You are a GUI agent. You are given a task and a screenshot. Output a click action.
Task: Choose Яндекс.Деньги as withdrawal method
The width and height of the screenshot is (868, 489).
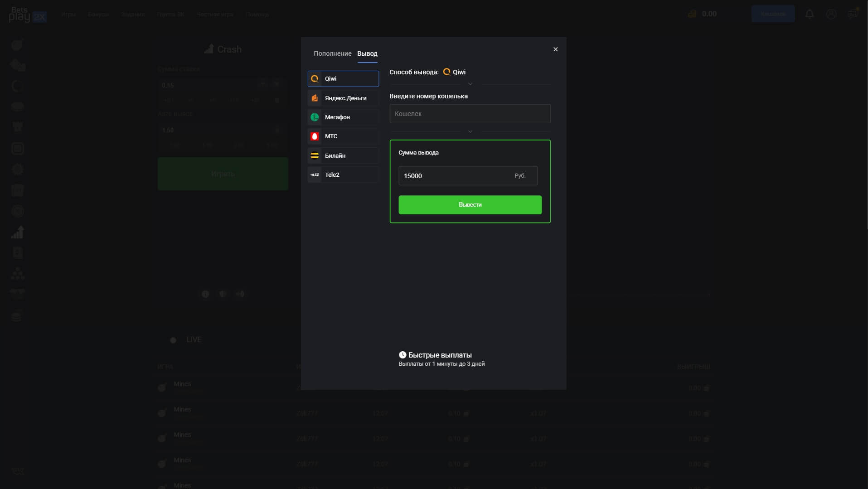(x=343, y=98)
